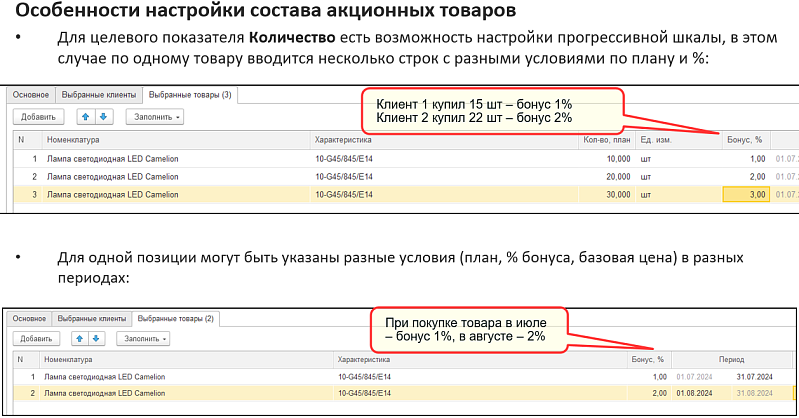Click period end date 31.08.2024
The height and width of the screenshot is (418, 799).
[x=754, y=394]
